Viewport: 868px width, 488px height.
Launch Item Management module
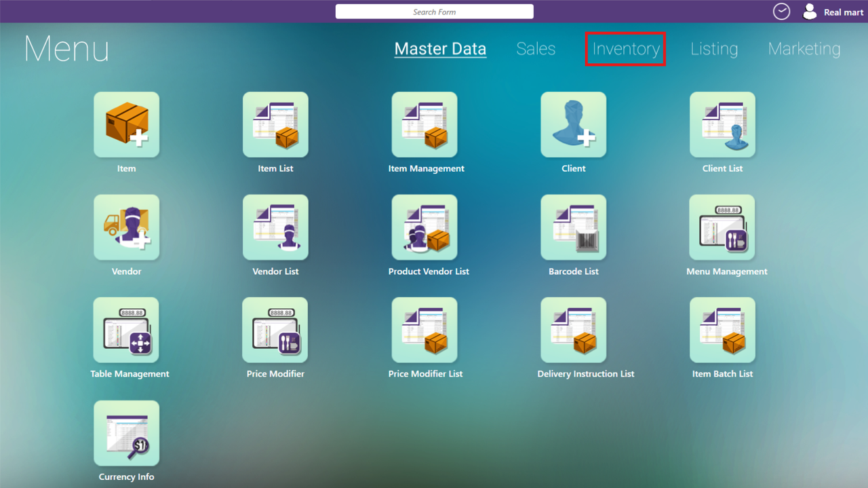point(425,125)
